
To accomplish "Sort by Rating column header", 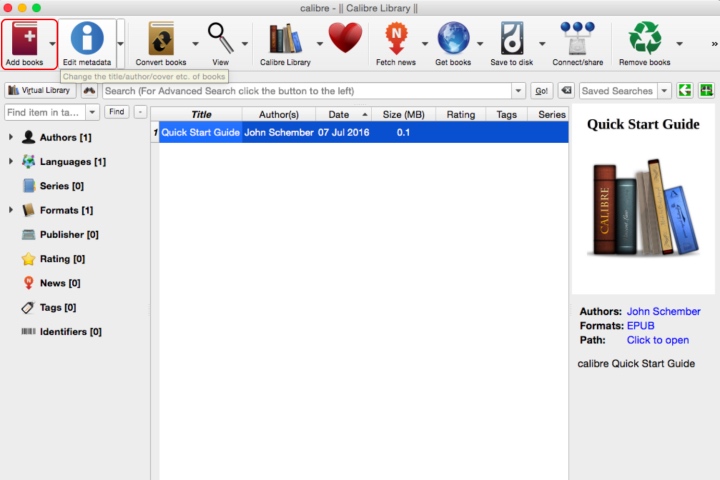I will [x=461, y=114].
